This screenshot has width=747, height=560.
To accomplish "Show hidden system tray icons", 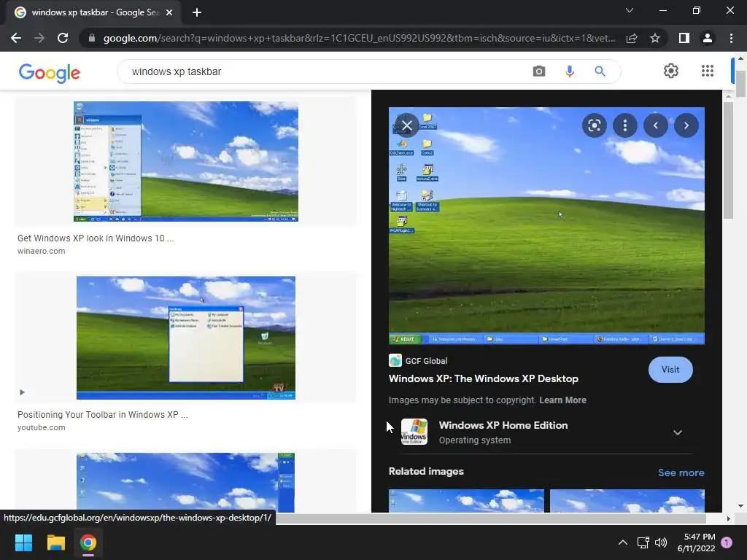I will point(623,542).
